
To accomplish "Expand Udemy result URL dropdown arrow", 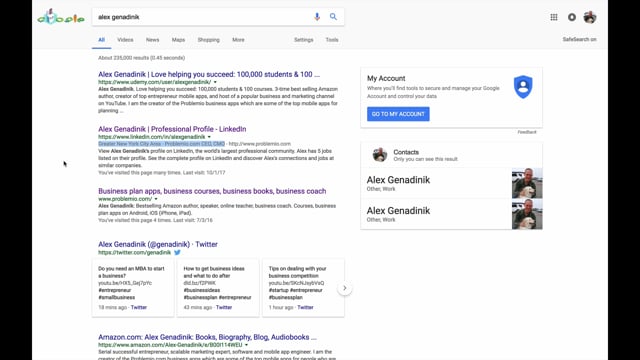I will click(215, 82).
